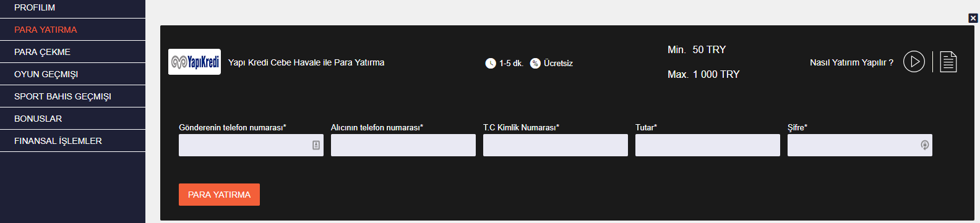Focus the Tutar amount field

pyautogui.click(x=708, y=145)
